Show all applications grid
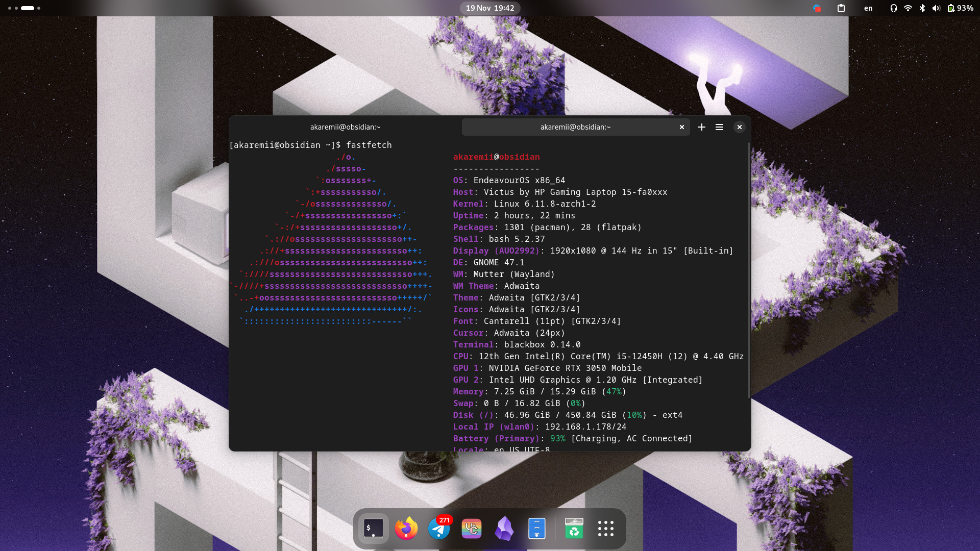This screenshot has width=980, height=551. tap(606, 529)
